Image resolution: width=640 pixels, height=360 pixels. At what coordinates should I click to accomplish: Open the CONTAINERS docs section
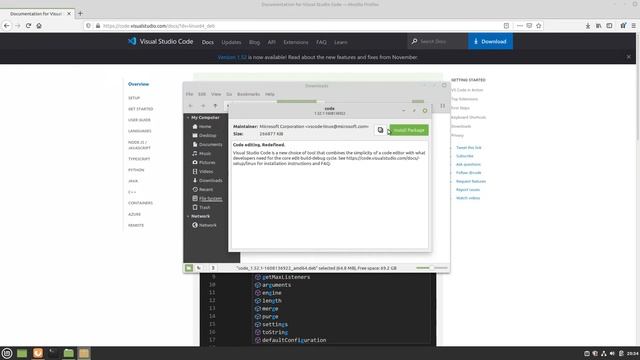(x=140, y=203)
